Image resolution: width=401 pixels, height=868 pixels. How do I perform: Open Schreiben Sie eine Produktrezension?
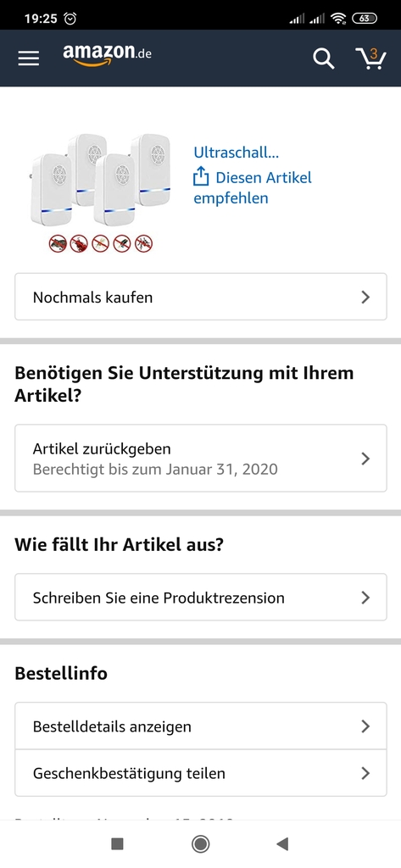[200, 598]
